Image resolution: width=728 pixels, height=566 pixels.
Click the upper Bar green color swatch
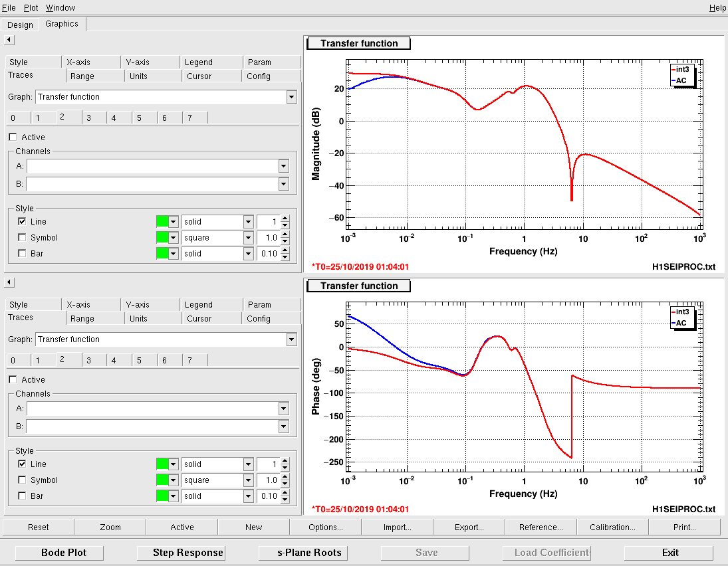coord(162,254)
